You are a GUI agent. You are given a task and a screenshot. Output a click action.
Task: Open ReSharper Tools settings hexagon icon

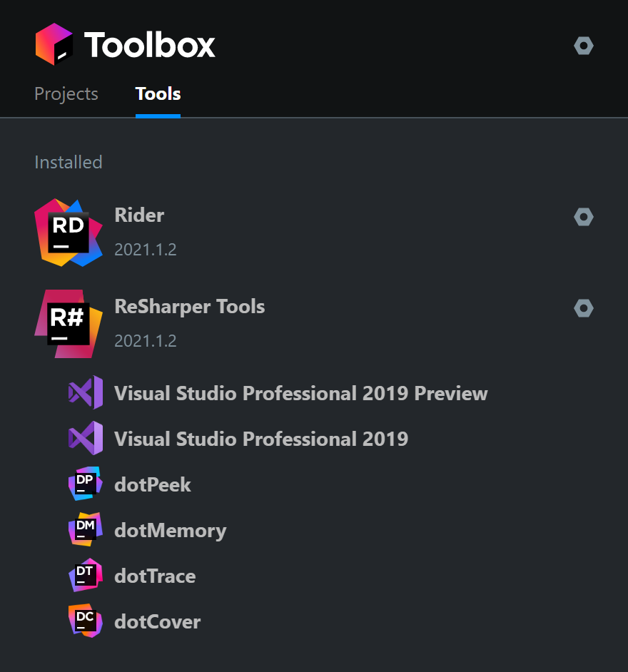(584, 308)
